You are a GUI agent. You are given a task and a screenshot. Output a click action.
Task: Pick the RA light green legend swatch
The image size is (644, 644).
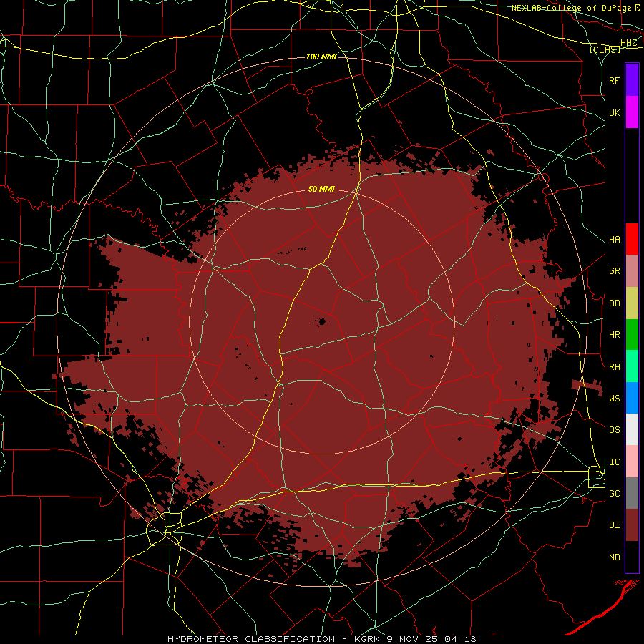pyautogui.click(x=632, y=366)
